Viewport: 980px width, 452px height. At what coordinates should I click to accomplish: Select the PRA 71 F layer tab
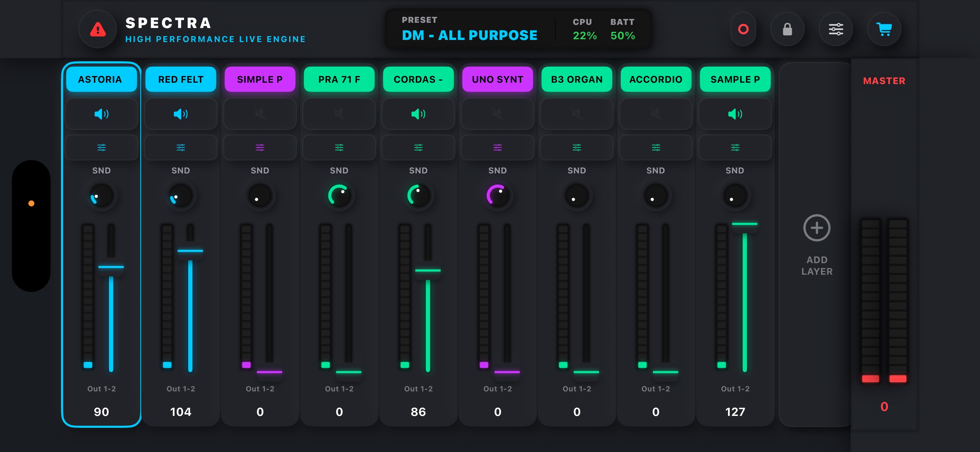coord(339,79)
